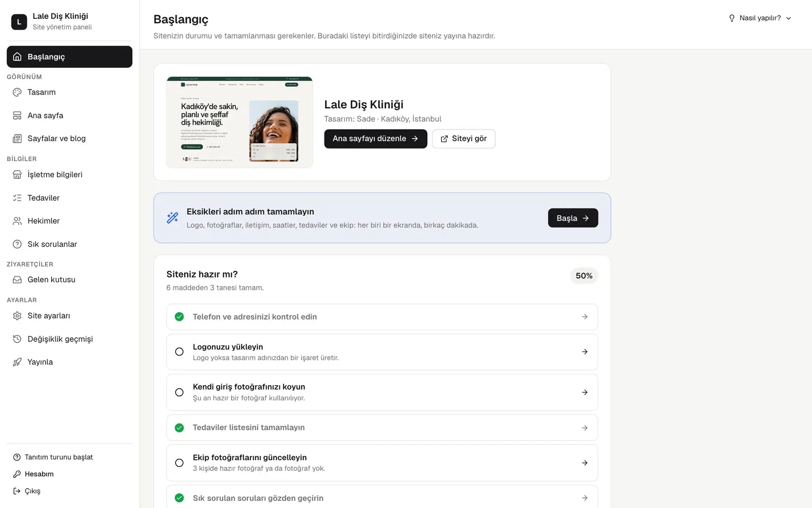Viewport: 812px width, 508px height.
Task: Click the empty circle for Ekip fotoğraflarını güncelleyin
Action: coord(179,463)
